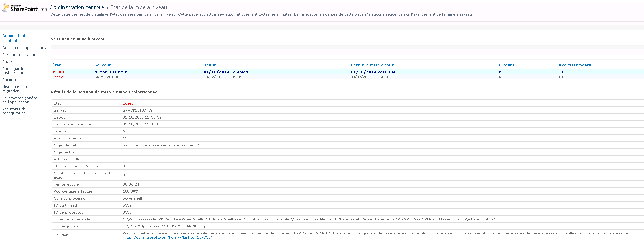Sort by Dernière mise à jour header

372,65
